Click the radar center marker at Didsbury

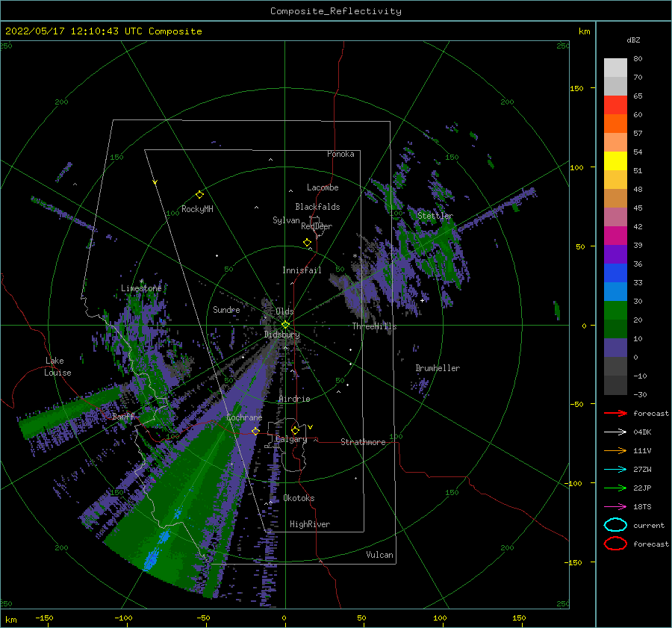tap(285, 325)
